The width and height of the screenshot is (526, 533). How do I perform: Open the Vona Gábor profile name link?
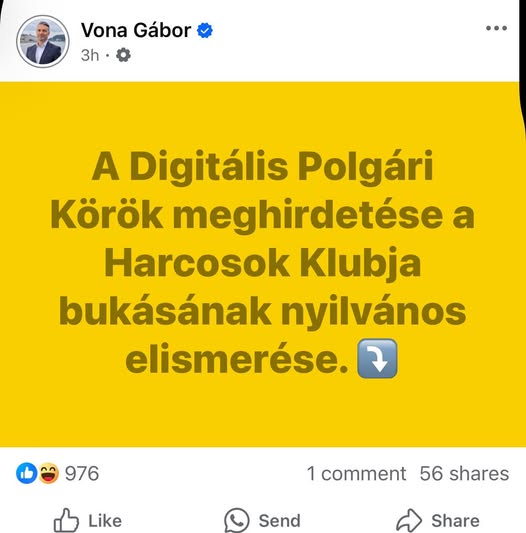[136, 30]
